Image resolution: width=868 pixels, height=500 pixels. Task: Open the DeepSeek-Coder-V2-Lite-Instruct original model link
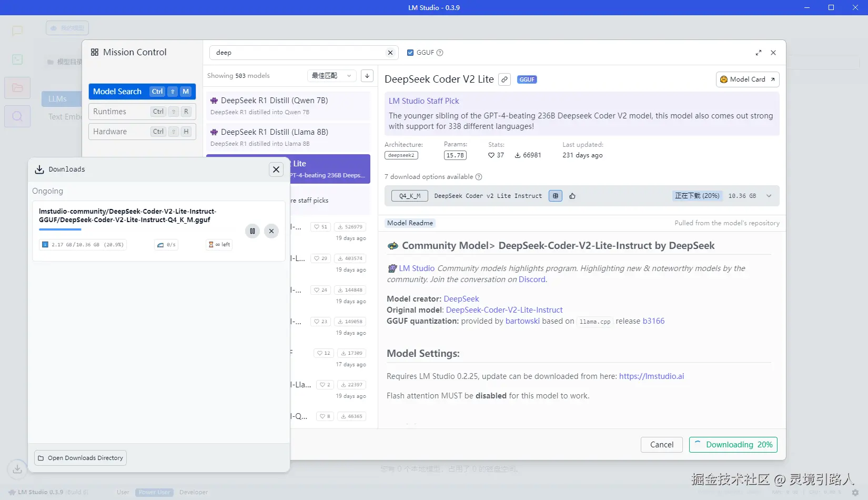coord(504,310)
